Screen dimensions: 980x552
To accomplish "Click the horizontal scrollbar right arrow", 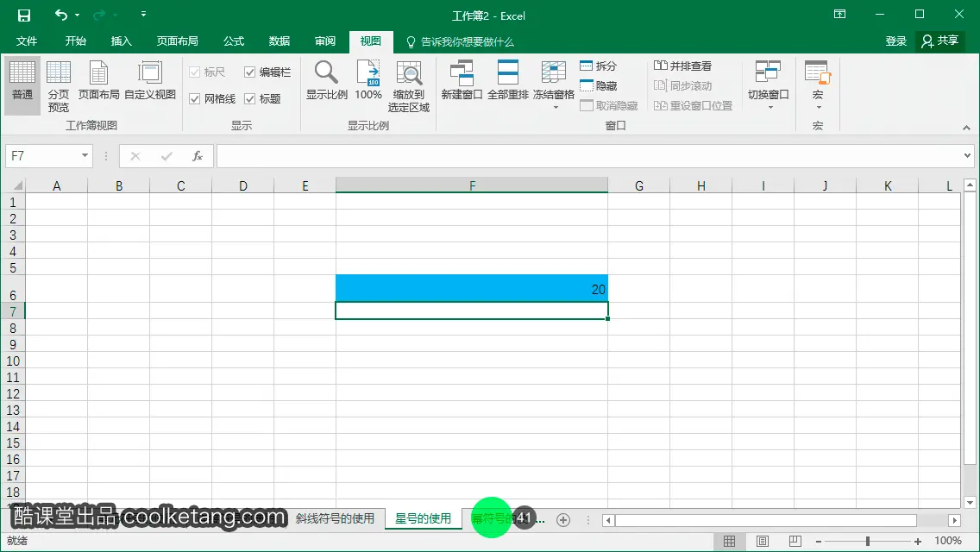I will coord(954,520).
